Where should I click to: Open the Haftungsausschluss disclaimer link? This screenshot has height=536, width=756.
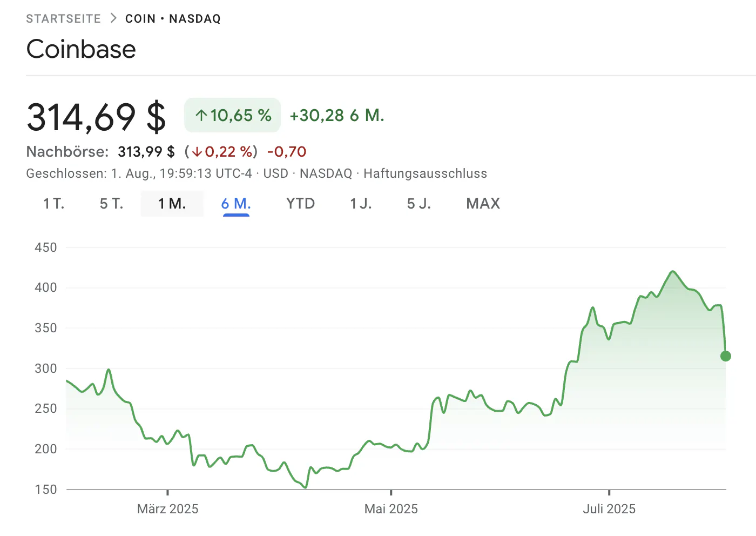pos(426,173)
